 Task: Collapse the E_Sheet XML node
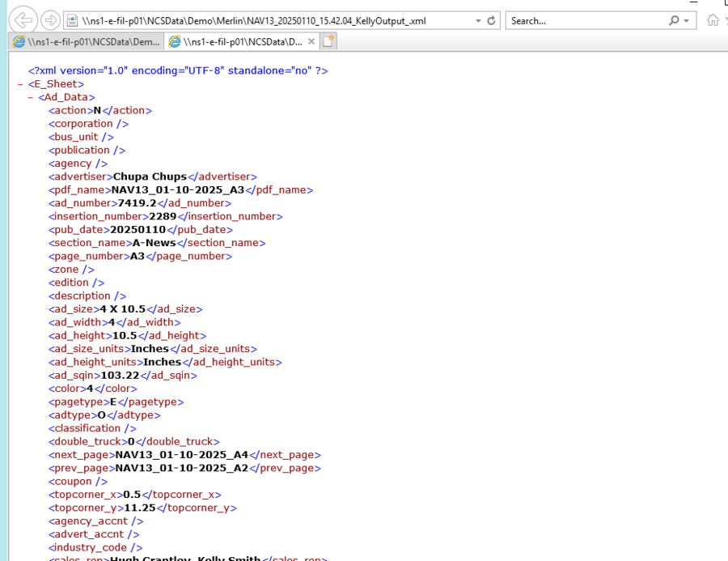[x=19, y=84]
